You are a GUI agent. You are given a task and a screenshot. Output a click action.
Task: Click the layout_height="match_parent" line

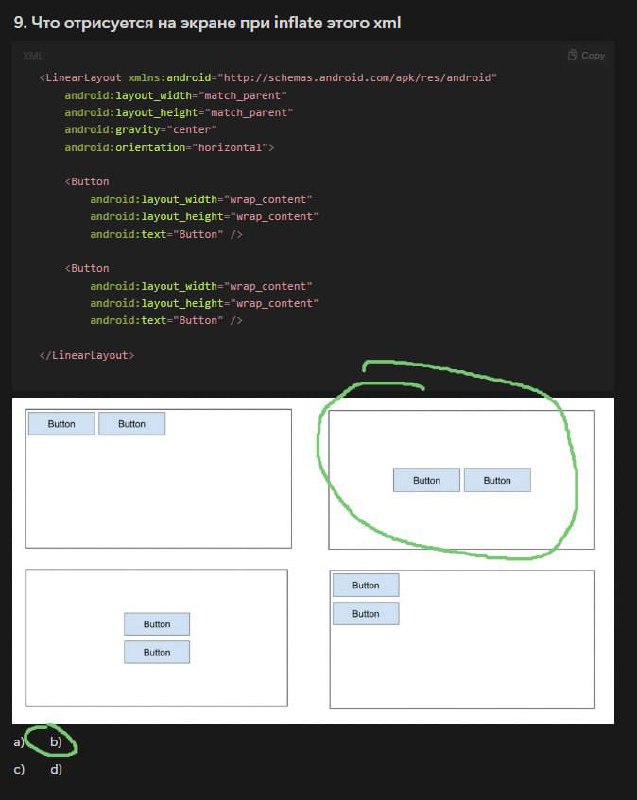tap(179, 112)
